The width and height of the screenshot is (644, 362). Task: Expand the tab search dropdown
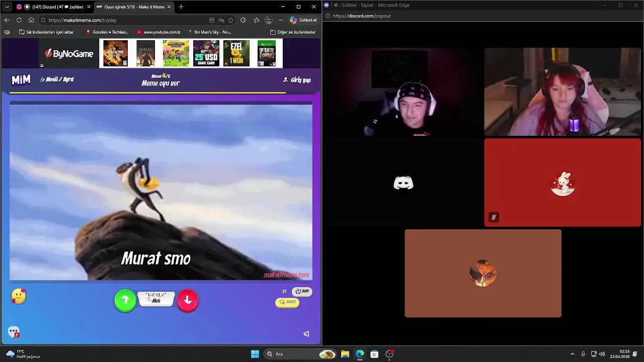pyautogui.click(x=7, y=7)
